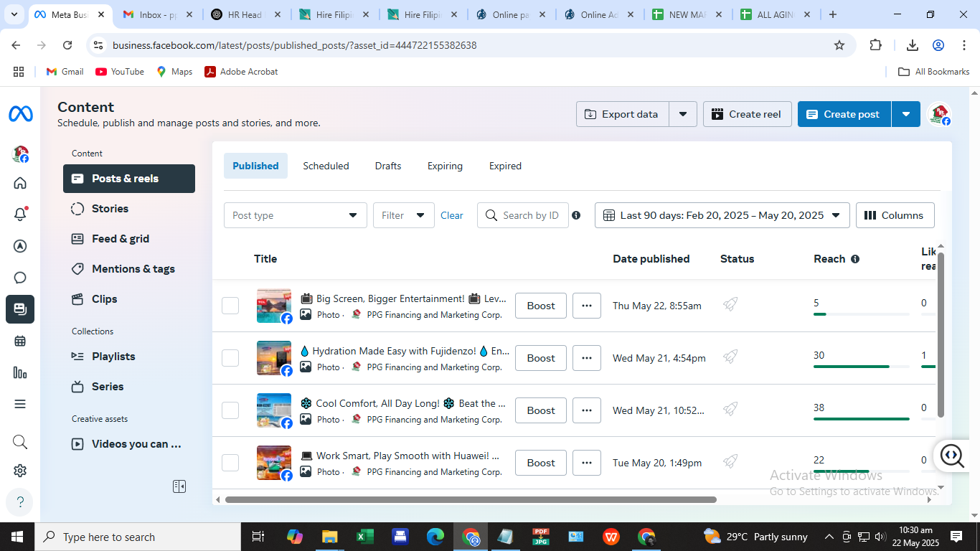Open Settings gear icon in left rail
Image resolution: width=980 pixels, height=551 pixels.
(20, 471)
